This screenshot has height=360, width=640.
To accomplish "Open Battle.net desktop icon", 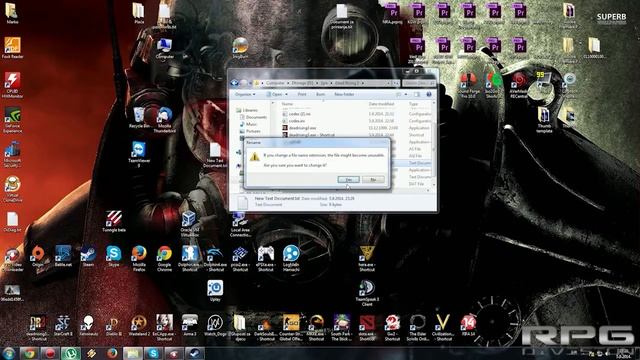I will (63, 256).
